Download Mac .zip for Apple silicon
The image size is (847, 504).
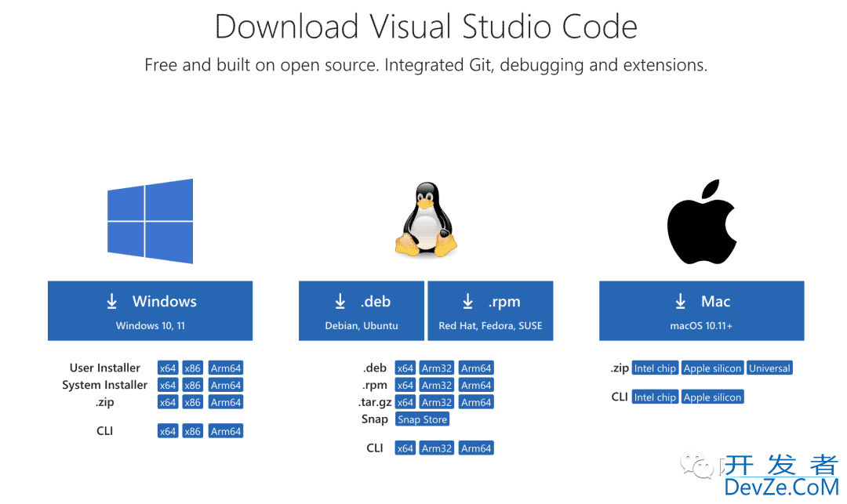click(712, 368)
